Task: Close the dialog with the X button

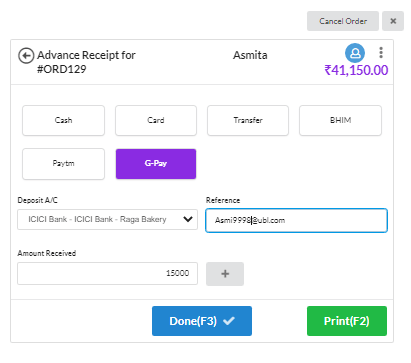Action: [393, 21]
